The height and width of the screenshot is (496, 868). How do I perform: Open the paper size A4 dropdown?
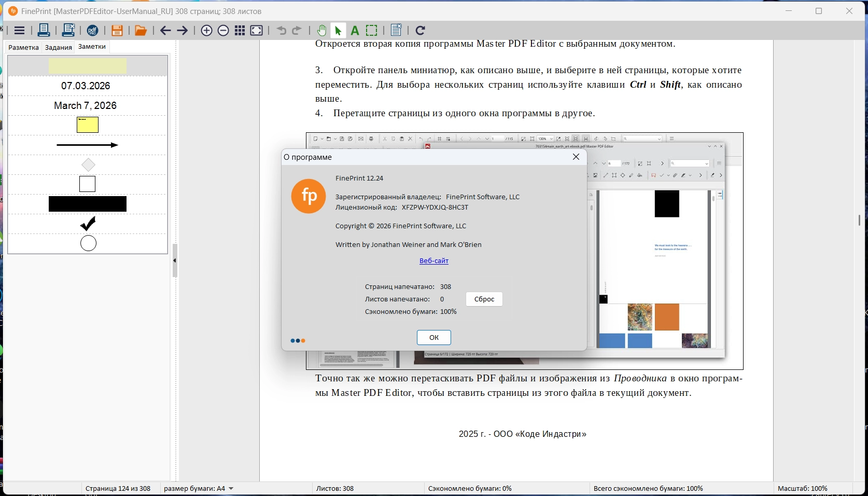coord(199,489)
